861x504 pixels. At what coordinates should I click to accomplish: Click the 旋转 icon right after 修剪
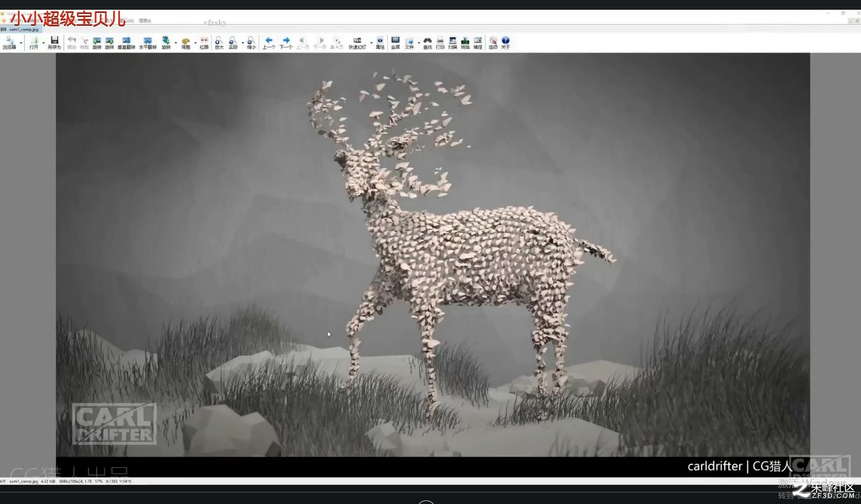point(97,43)
